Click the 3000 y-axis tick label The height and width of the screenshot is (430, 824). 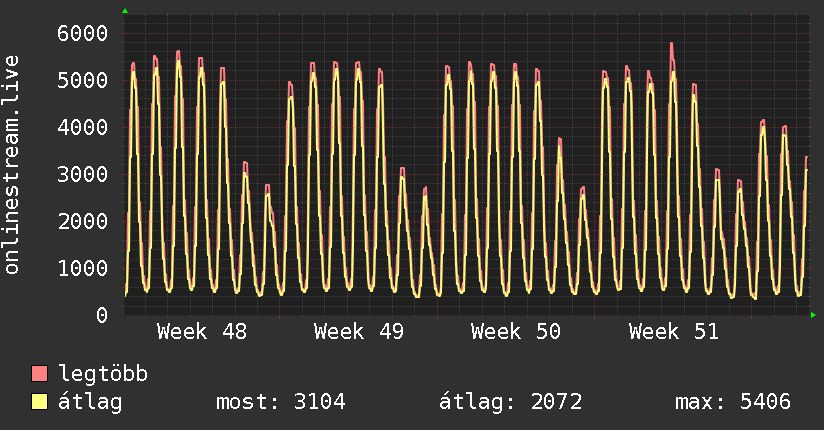click(x=80, y=174)
